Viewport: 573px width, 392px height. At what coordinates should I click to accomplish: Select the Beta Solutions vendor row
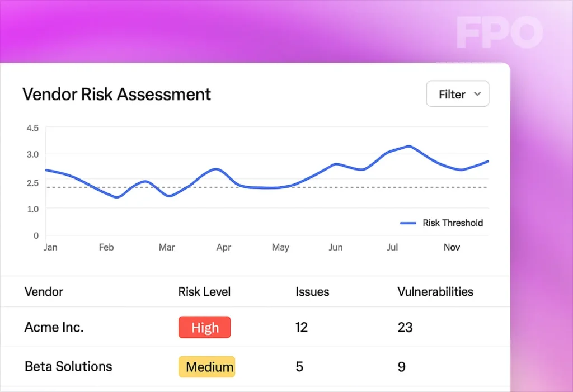[x=68, y=367]
